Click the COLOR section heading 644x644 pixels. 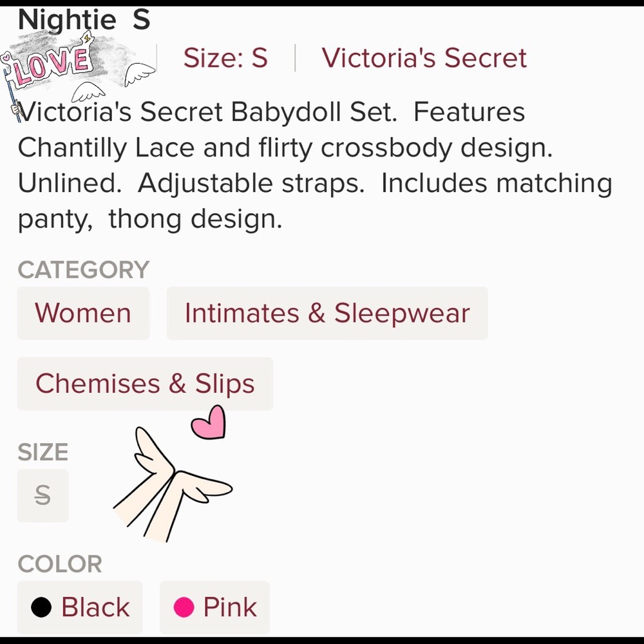pos(60,564)
